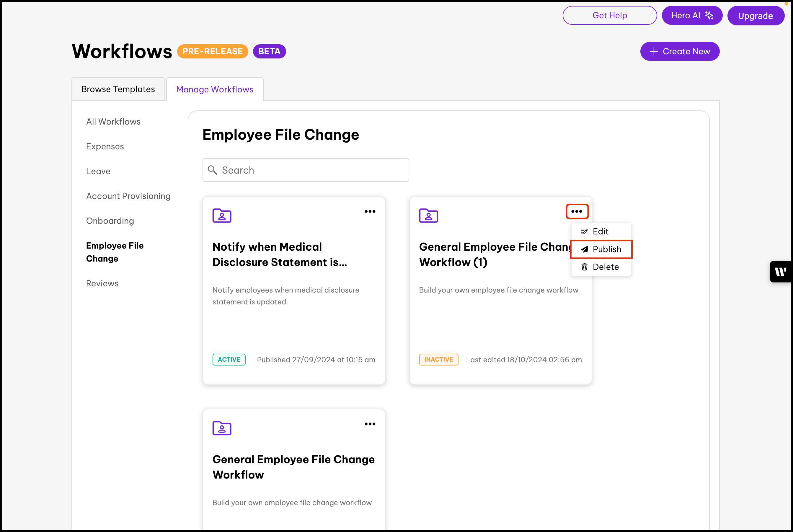This screenshot has height=532, width=793.
Task: Select All Workflows in sidebar
Action: pyautogui.click(x=113, y=121)
